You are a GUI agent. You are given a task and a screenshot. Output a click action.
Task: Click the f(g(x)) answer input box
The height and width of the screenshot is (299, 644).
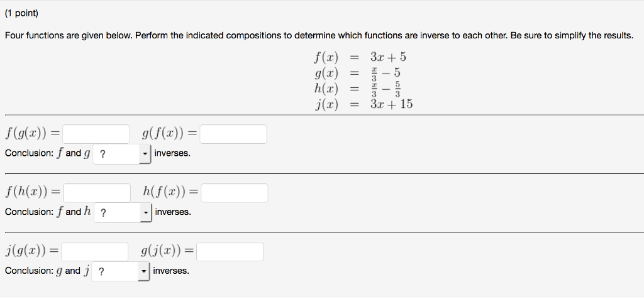point(96,134)
